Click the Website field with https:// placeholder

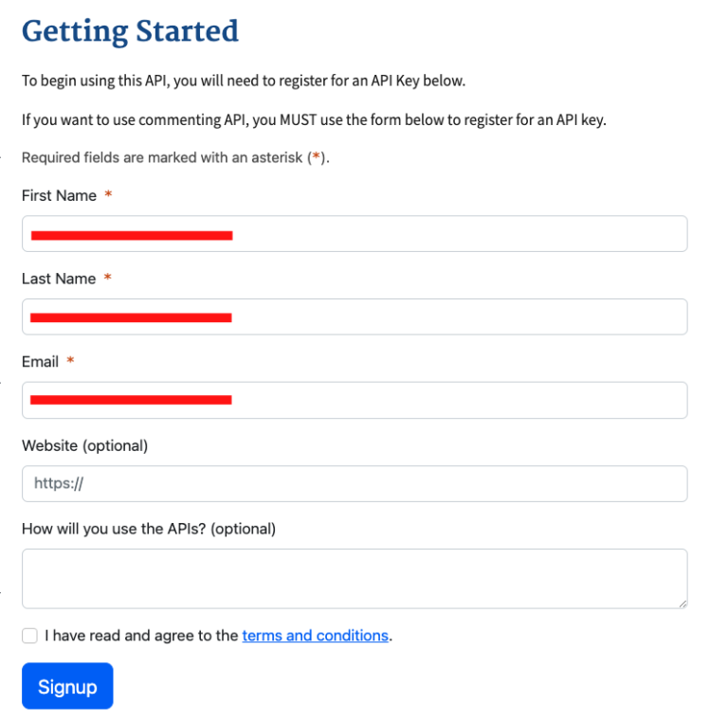tap(355, 483)
